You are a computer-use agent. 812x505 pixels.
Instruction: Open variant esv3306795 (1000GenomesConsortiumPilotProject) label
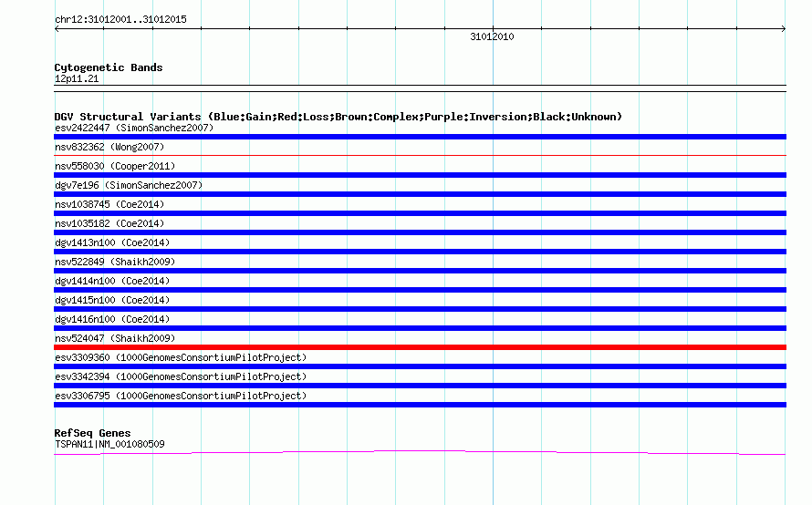181,396
